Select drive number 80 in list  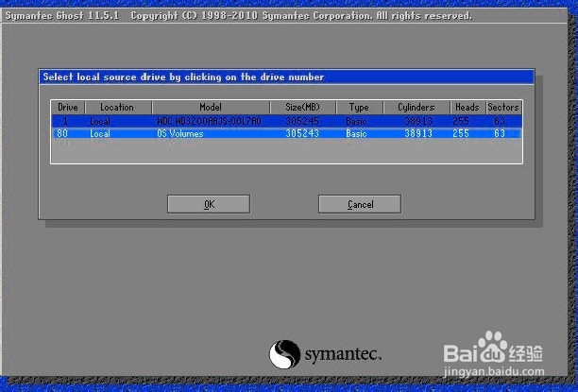[62, 133]
